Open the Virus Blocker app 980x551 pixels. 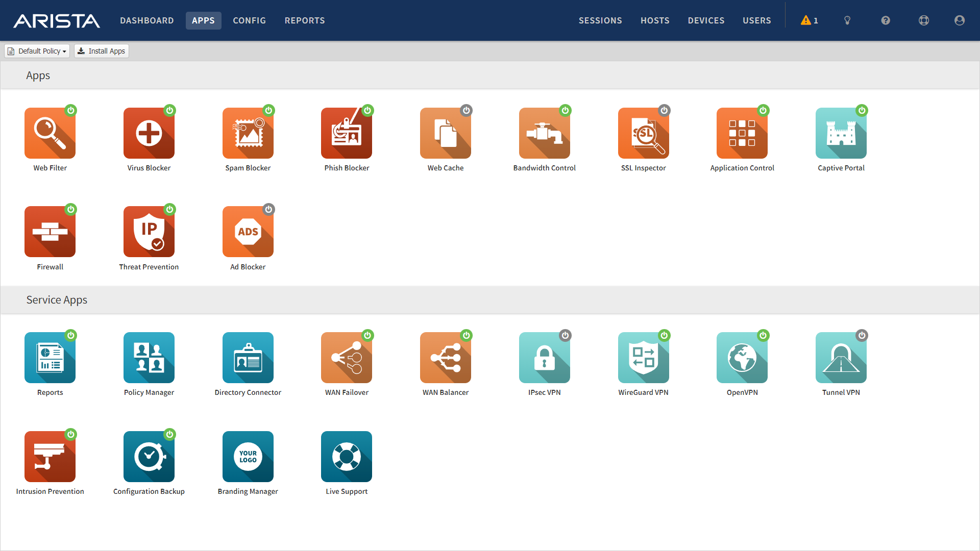tap(149, 133)
